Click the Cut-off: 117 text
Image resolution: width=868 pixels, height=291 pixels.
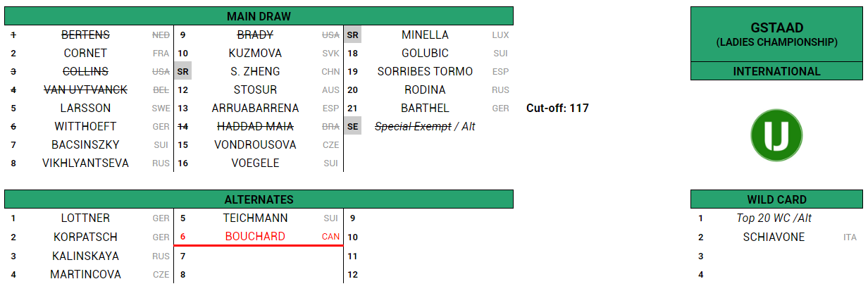coord(557,108)
